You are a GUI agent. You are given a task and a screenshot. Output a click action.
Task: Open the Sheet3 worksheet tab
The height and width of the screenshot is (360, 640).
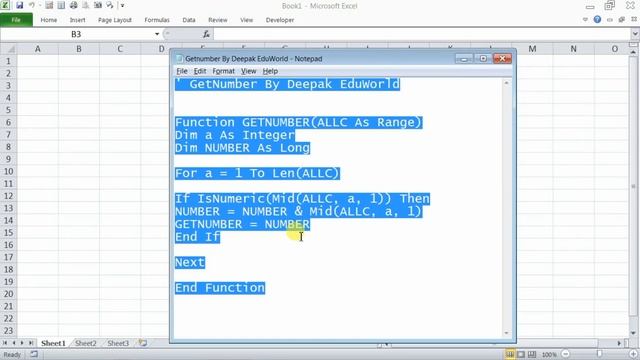[118, 343]
